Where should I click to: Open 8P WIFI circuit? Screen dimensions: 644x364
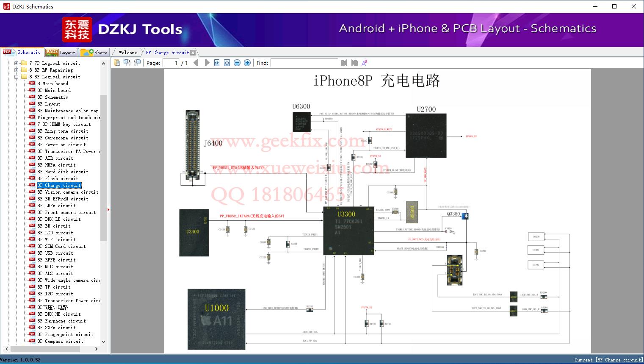[56, 239]
